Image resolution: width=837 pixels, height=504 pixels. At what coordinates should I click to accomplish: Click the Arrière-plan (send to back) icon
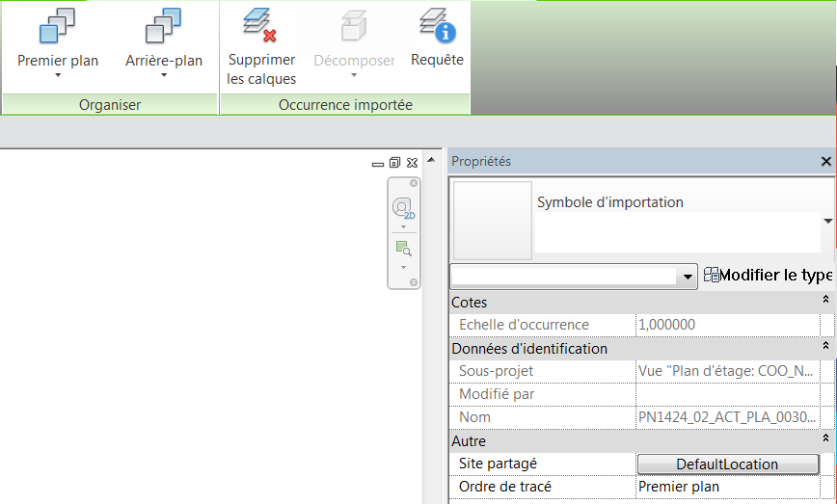(x=163, y=27)
